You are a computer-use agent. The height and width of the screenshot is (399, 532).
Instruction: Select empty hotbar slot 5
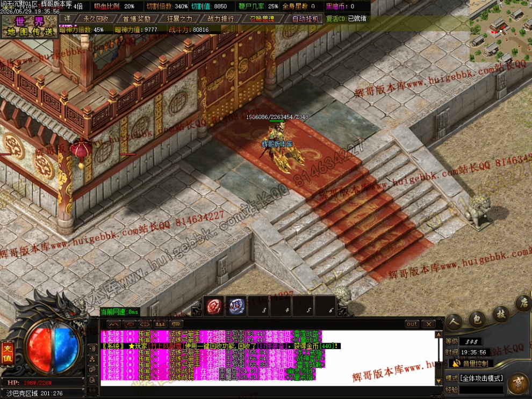(x=303, y=307)
